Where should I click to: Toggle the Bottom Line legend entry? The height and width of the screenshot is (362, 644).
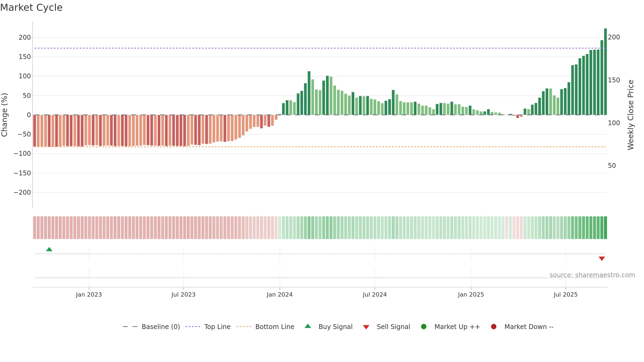[265, 327]
